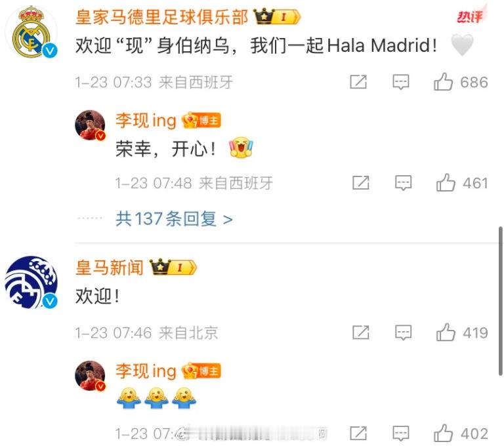The width and height of the screenshot is (504, 446).
Task: Tap comment icon on 李现ing's emoji reply
Action: point(401,434)
